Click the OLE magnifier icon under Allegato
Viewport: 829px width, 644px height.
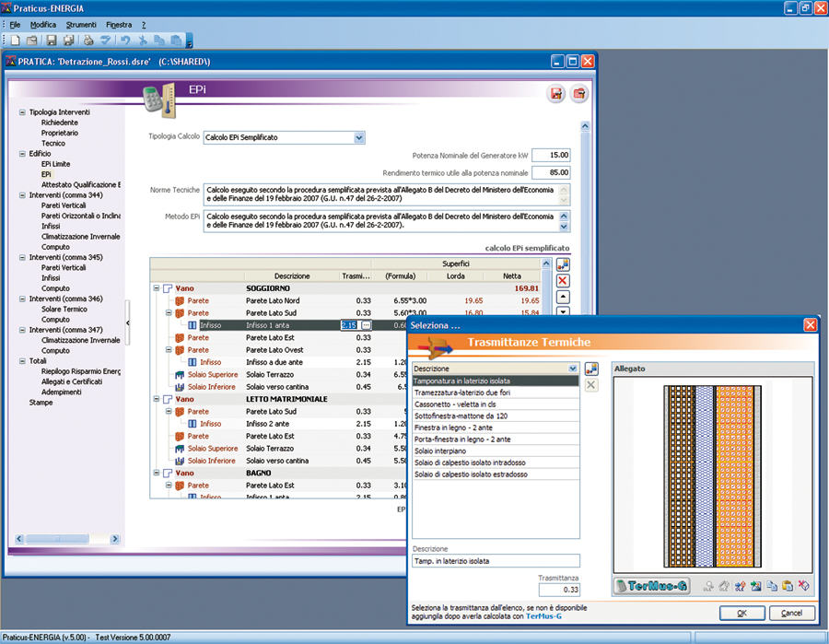click(708, 586)
